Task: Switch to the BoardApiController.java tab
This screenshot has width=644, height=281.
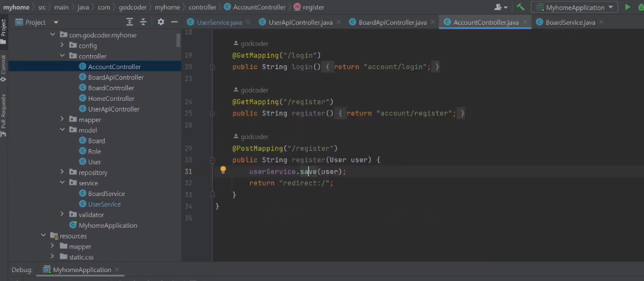Action: point(393,23)
